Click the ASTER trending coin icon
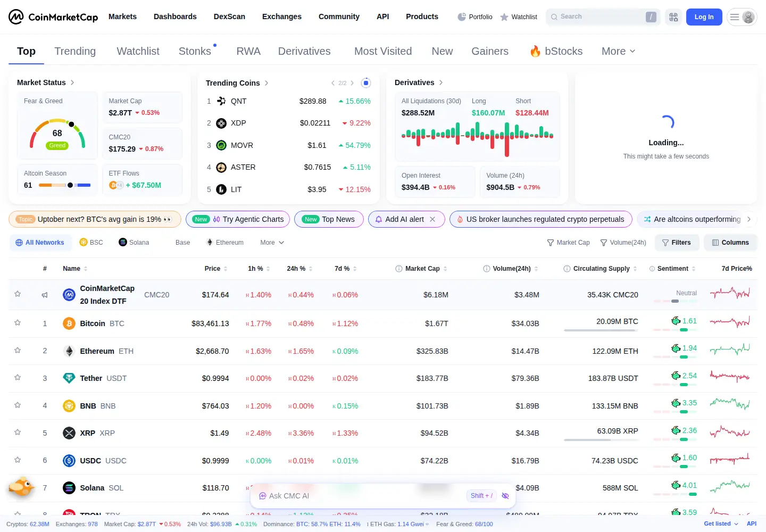The image size is (766, 532). [221, 167]
